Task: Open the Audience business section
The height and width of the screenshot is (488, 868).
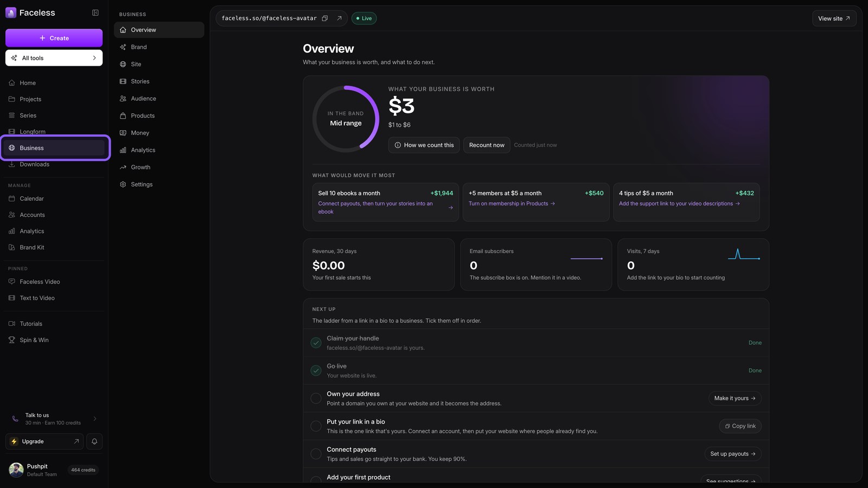Action: coord(159,99)
